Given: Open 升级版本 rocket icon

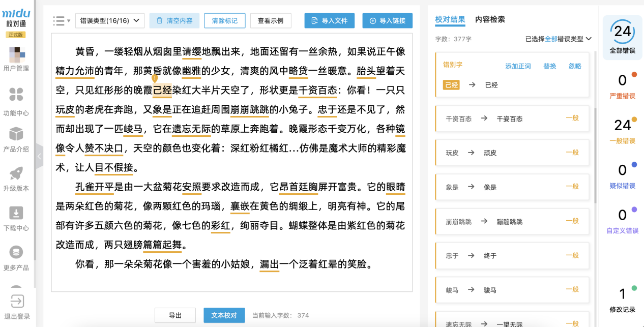Looking at the screenshot, I should coord(16,174).
